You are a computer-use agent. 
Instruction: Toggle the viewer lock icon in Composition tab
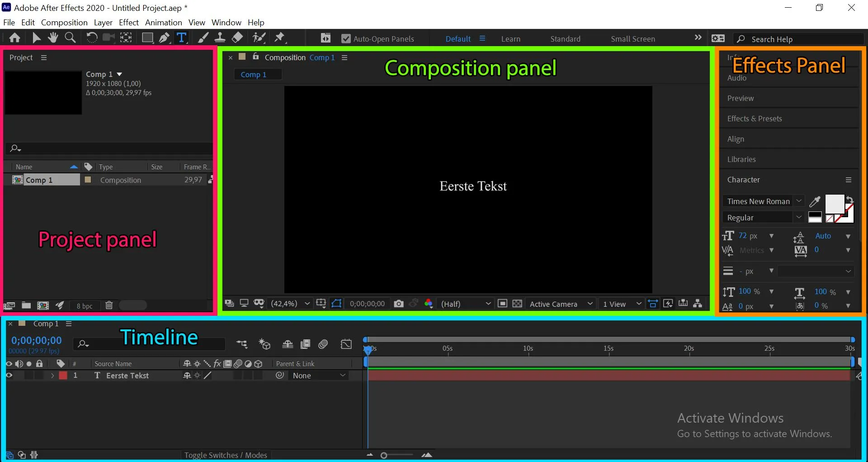255,57
